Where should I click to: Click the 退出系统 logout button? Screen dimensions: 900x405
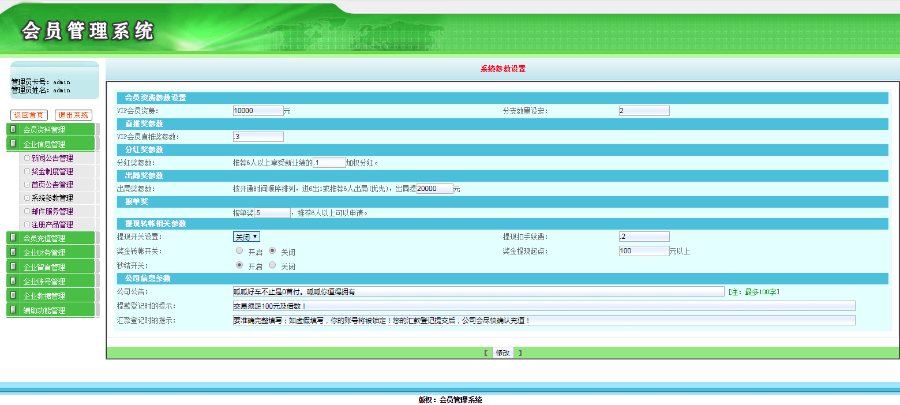pyautogui.click(x=73, y=115)
